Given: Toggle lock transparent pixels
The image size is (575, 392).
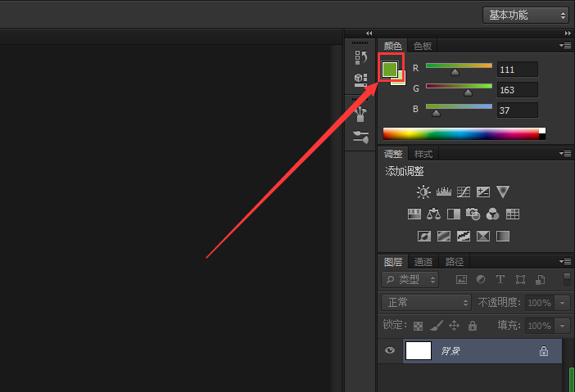Looking at the screenshot, I should (x=418, y=326).
